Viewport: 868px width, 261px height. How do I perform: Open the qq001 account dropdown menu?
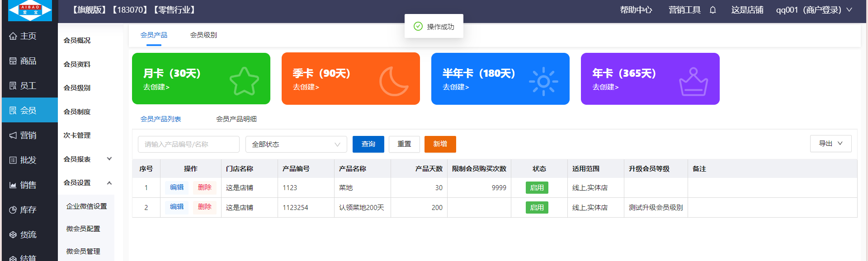pyautogui.click(x=814, y=10)
